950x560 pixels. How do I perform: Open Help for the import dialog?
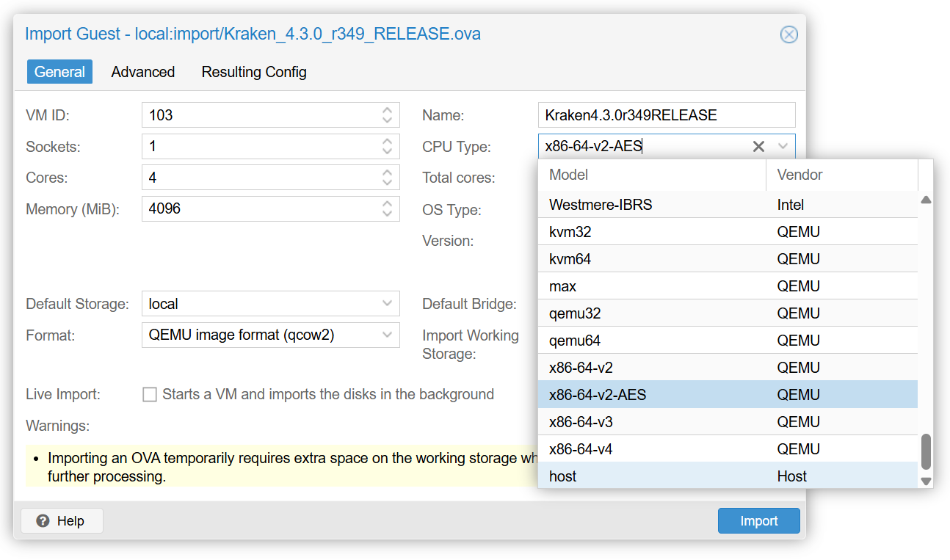62,521
